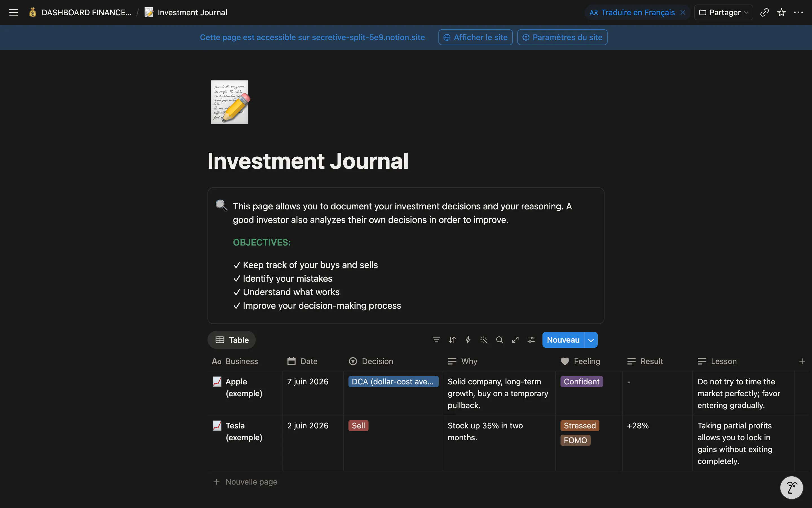Screen dimensions: 812x508
Task: Open the Tesla (exemple) row
Action: coord(244,432)
